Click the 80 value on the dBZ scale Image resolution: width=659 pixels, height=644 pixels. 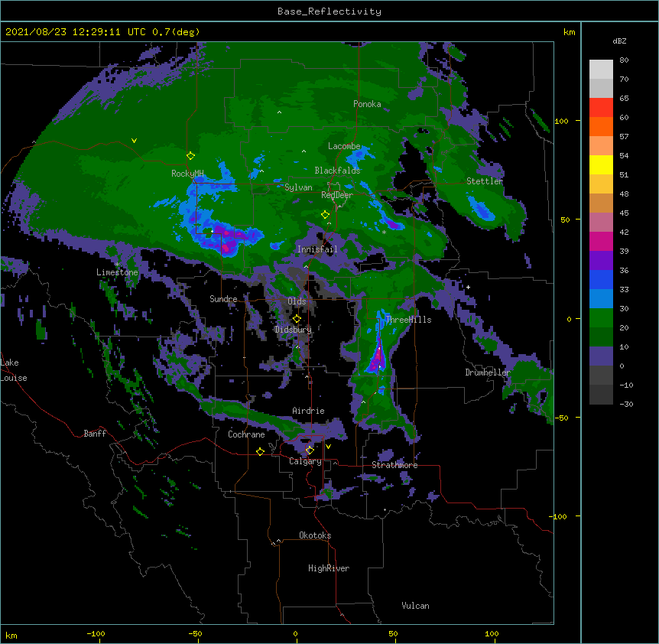coord(624,60)
